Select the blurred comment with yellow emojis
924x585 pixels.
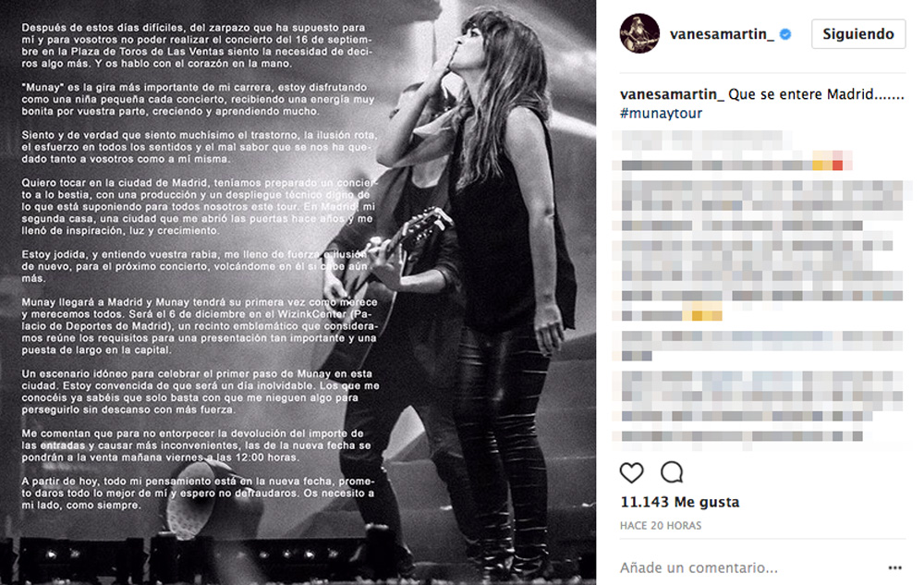coord(760,250)
